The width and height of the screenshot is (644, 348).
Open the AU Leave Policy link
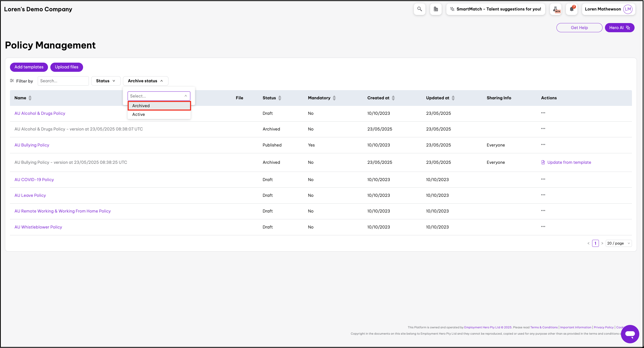pyautogui.click(x=30, y=195)
